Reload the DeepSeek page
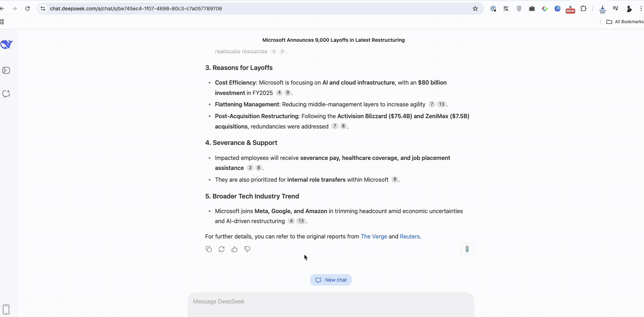644x317 pixels. [28, 9]
